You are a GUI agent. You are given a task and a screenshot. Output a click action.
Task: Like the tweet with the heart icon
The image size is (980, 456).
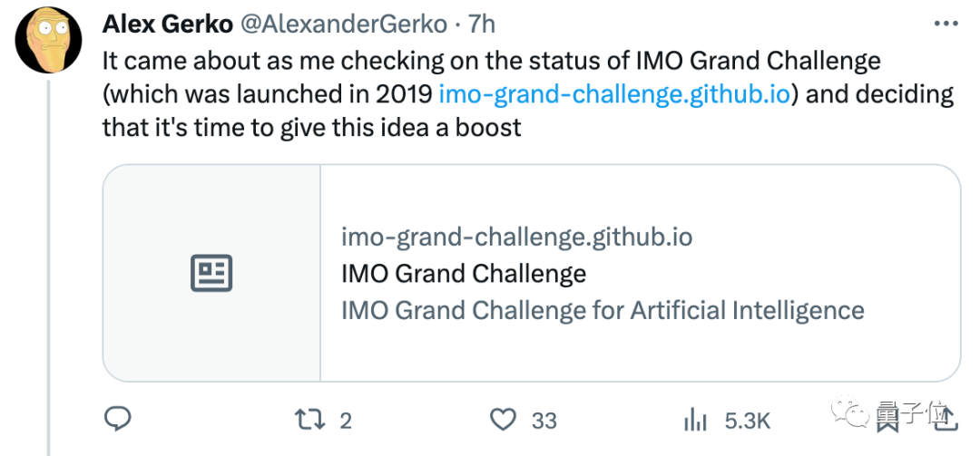[x=503, y=420]
